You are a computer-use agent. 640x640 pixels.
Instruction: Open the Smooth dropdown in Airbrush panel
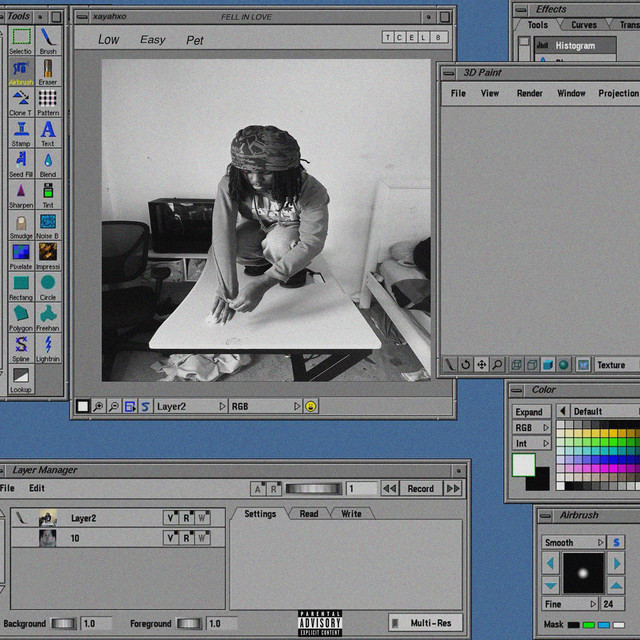point(573,542)
